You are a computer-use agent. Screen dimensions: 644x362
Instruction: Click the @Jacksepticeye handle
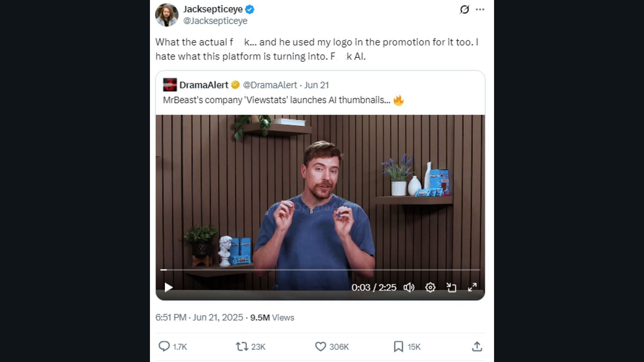(x=215, y=21)
